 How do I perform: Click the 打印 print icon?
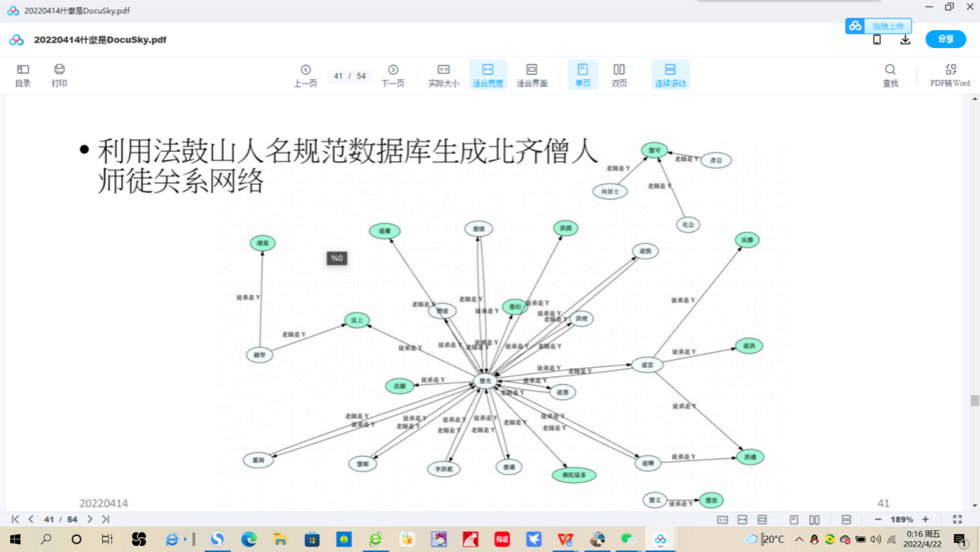point(60,75)
